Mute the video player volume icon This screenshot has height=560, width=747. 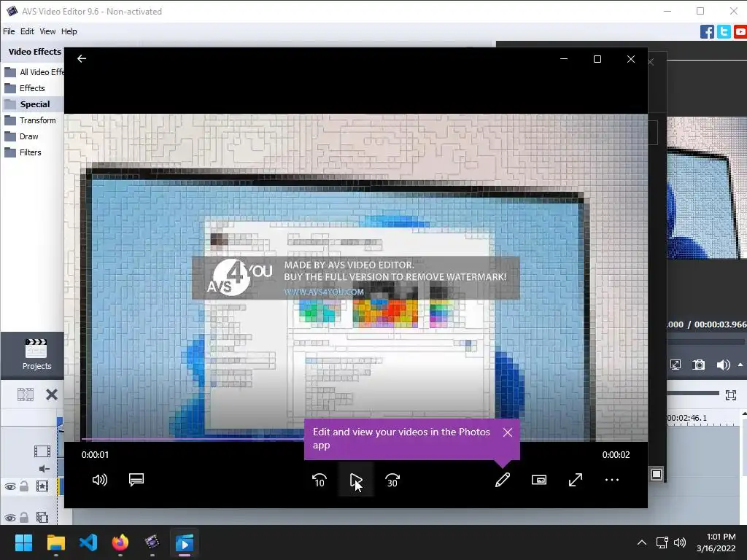coord(99,480)
